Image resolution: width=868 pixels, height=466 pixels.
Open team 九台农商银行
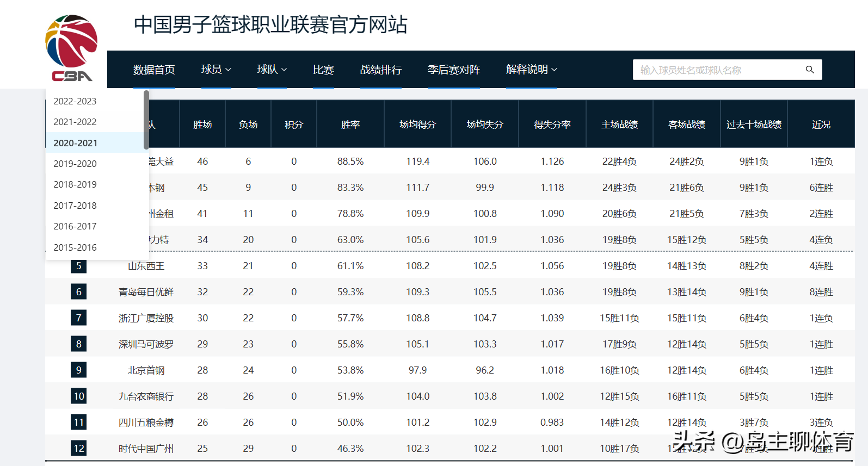[x=146, y=396]
